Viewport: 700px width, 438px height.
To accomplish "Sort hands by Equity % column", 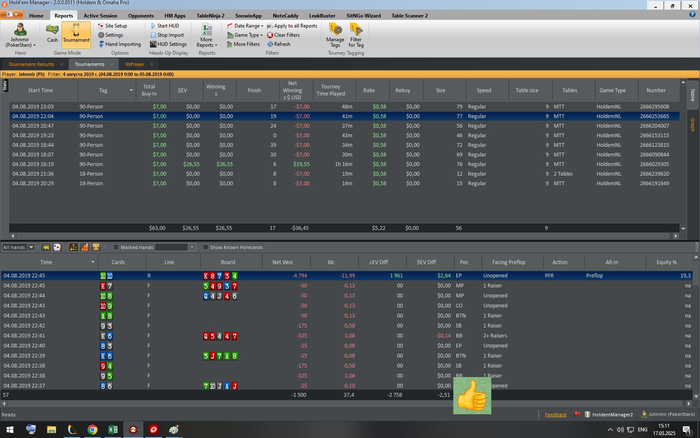I will click(667, 262).
